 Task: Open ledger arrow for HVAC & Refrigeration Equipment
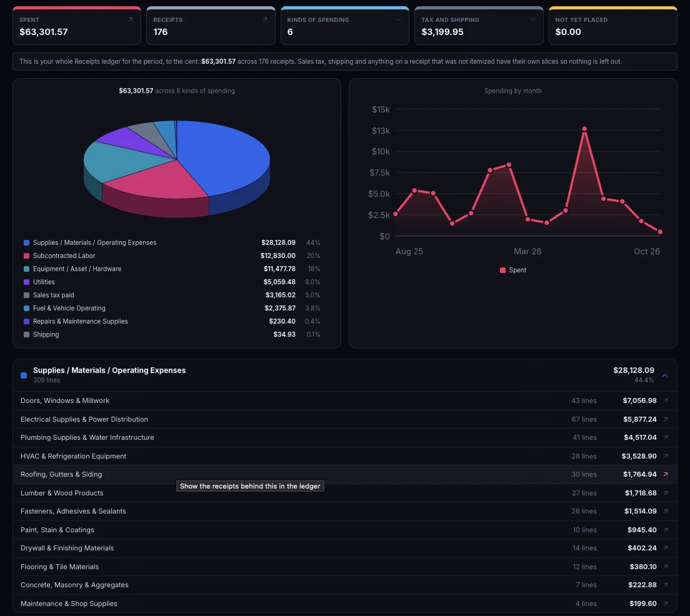[666, 456]
